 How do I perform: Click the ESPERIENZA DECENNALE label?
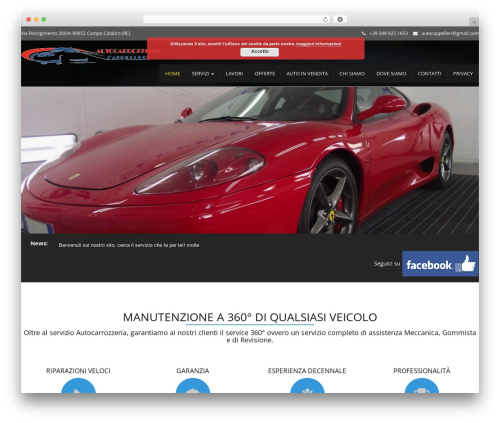307,371
